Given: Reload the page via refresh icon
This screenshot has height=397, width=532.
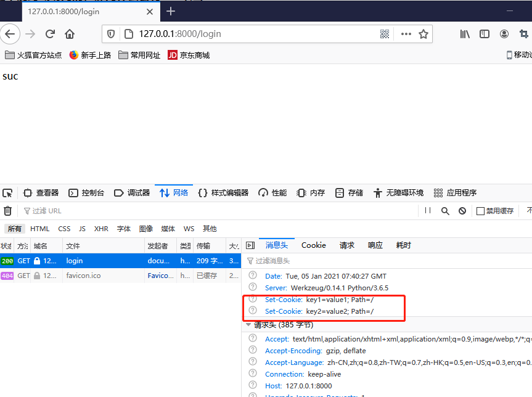Looking at the screenshot, I should pos(50,34).
